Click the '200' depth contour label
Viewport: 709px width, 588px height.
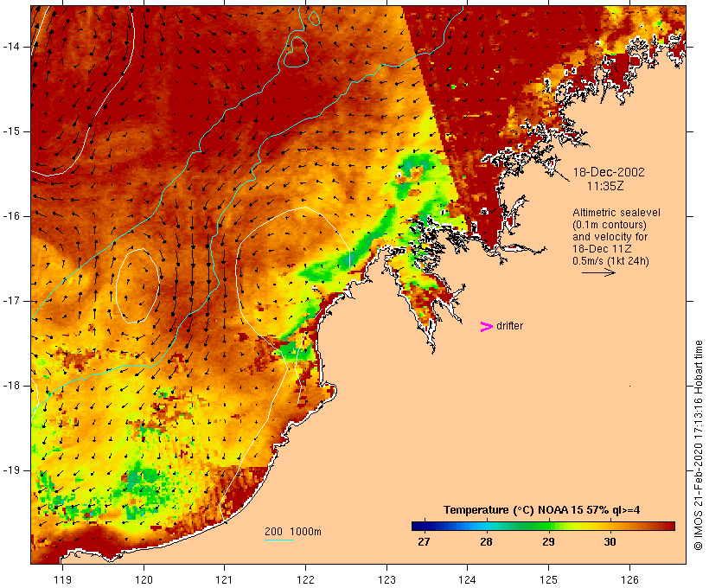(x=273, y=532)
